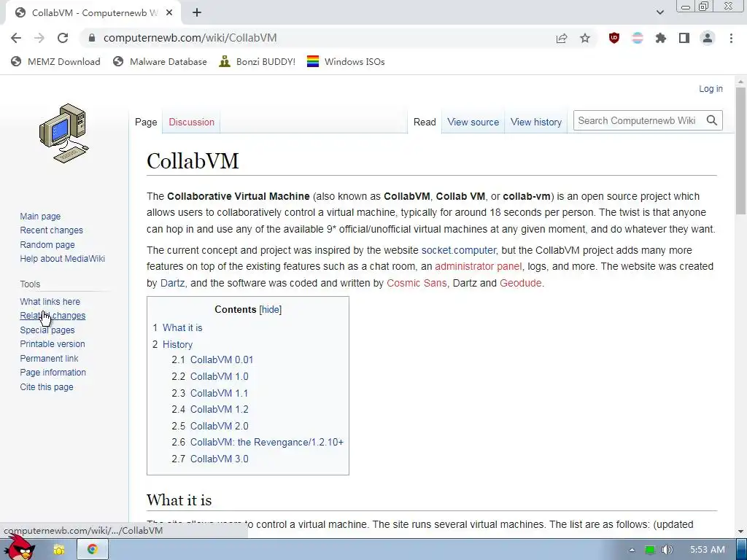747x560 pixels.
Task: Bookmark this page with the star icon
Action: (585, 38)
